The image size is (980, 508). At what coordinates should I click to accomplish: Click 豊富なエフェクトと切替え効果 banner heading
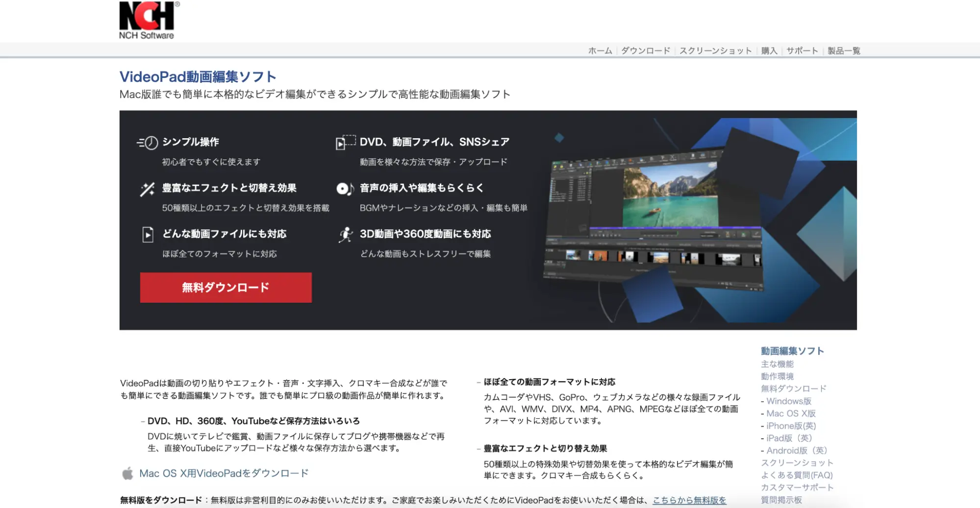[x=229, y=188]
